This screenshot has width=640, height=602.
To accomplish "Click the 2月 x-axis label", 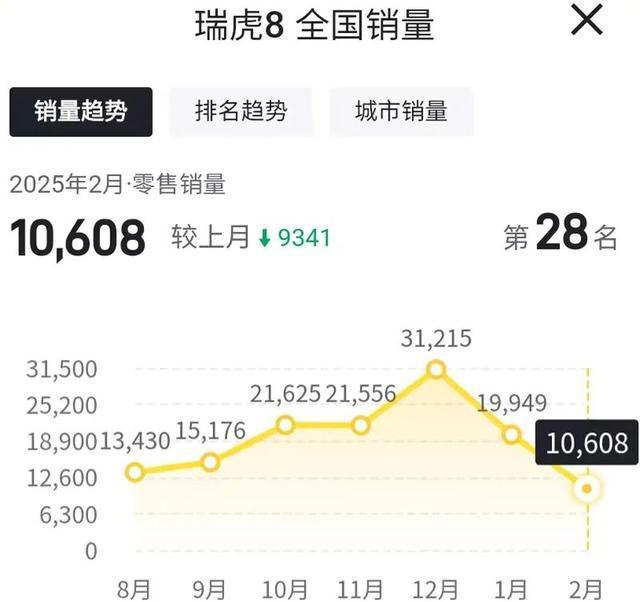I will pos(586,590).
